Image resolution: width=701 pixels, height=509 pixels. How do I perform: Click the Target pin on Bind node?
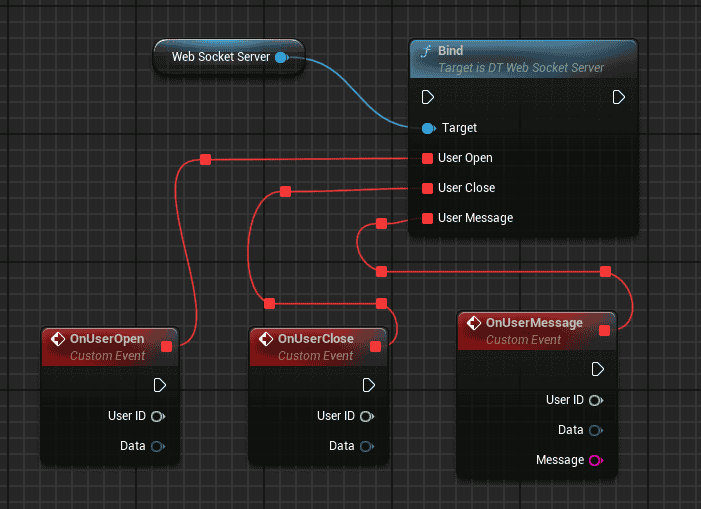[x=428, y=128]
